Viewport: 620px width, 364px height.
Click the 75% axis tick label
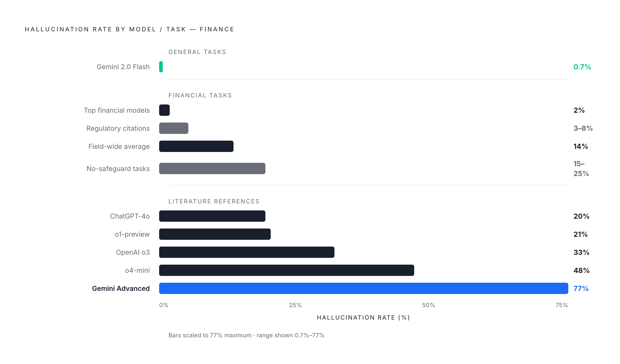[x=562, y=305]
